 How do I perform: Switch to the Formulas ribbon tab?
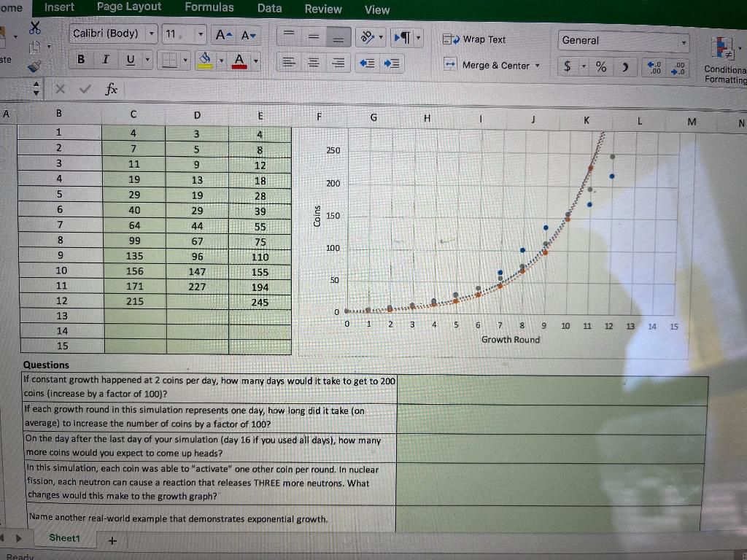click(x=209, y=8)
